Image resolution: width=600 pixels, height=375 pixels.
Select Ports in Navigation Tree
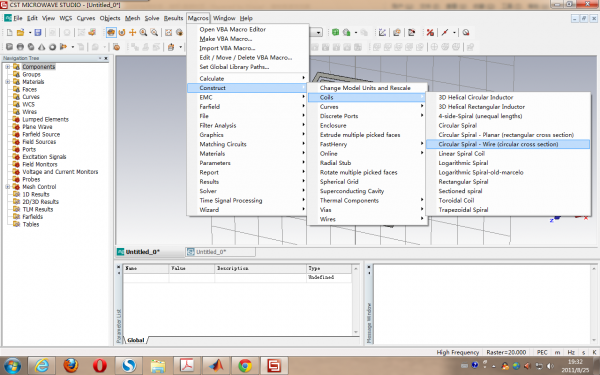coord(29,149)
